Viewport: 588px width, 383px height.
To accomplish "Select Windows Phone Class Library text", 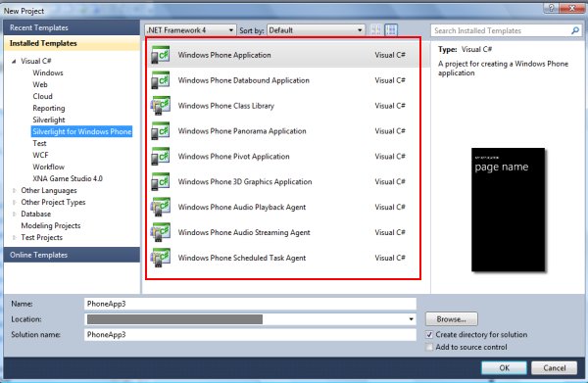I will [x=226, y=106].
